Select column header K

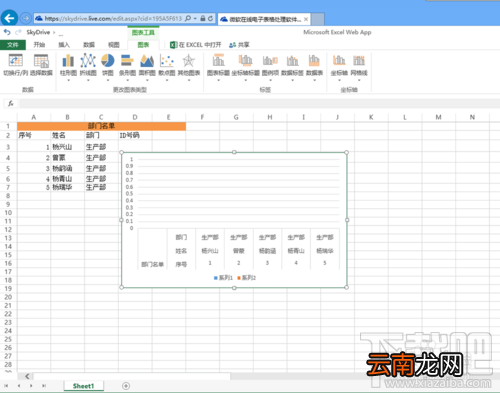[x=371, y=117]
